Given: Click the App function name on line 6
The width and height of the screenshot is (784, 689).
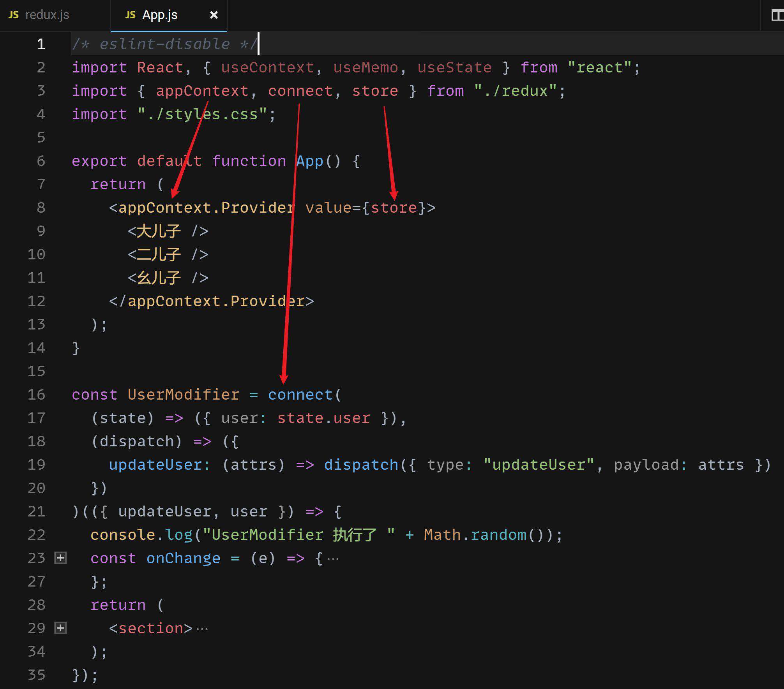Looking at the screenshot, I should click(310, 161).
